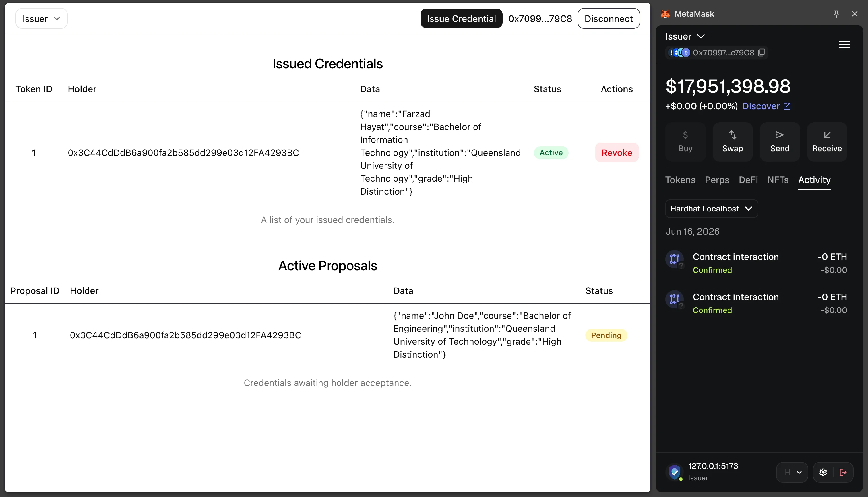Click the Jun 16, 2026 date label

(693, 232)
